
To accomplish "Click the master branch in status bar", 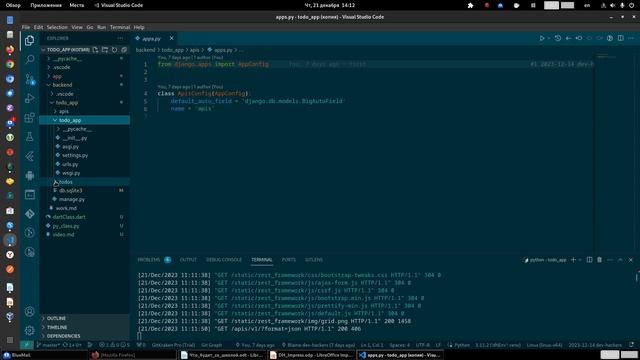I will click(48, 345).
